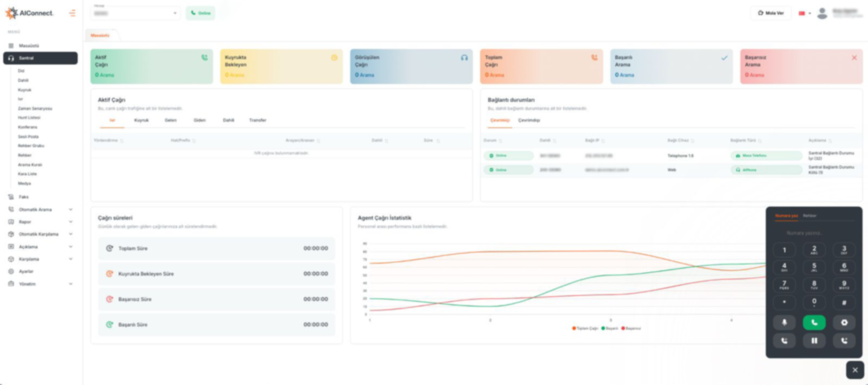Viewport: 868px width, 385px height.
Task: Open Zaman Senaryosu in Santral submenu
Action: (35, 108)
